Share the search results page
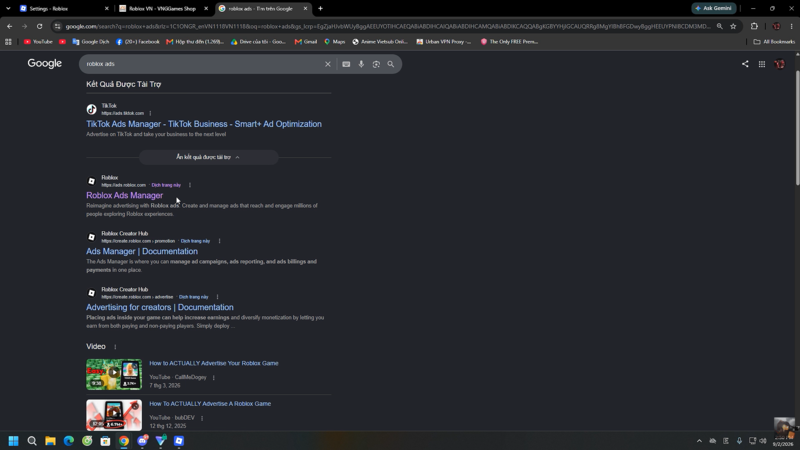 745,64
